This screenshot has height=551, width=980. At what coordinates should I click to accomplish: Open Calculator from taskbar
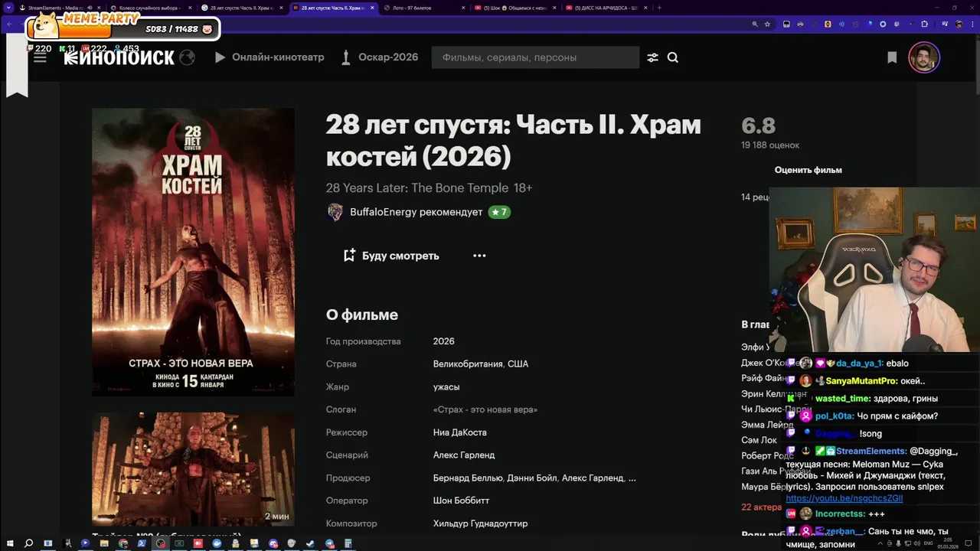click(348, 543)
